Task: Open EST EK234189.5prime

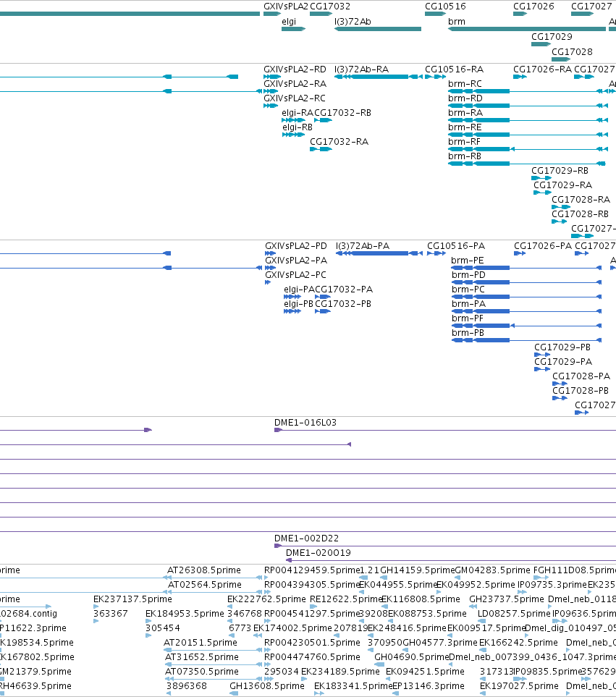Action: [x=340, y=672]
